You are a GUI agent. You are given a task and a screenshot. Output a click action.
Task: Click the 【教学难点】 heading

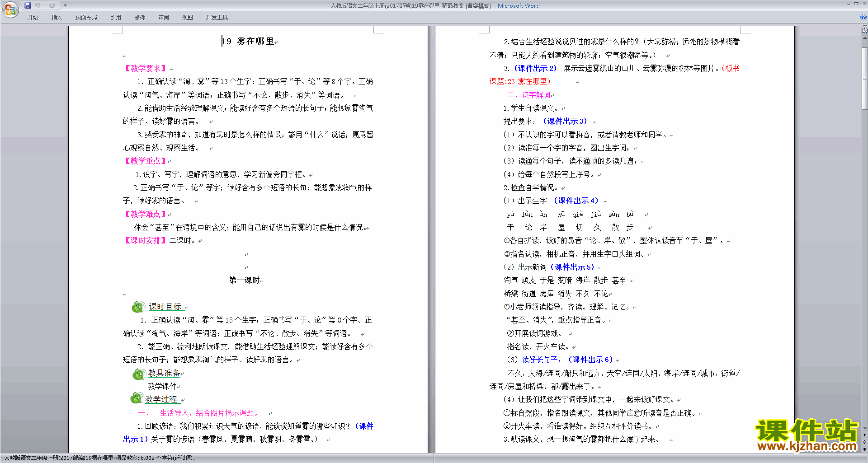[145, 215]
